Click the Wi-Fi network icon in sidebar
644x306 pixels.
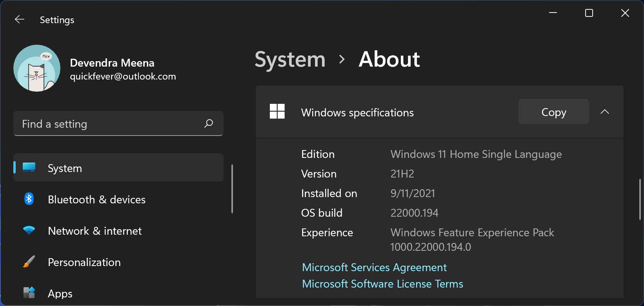point(29,230)
